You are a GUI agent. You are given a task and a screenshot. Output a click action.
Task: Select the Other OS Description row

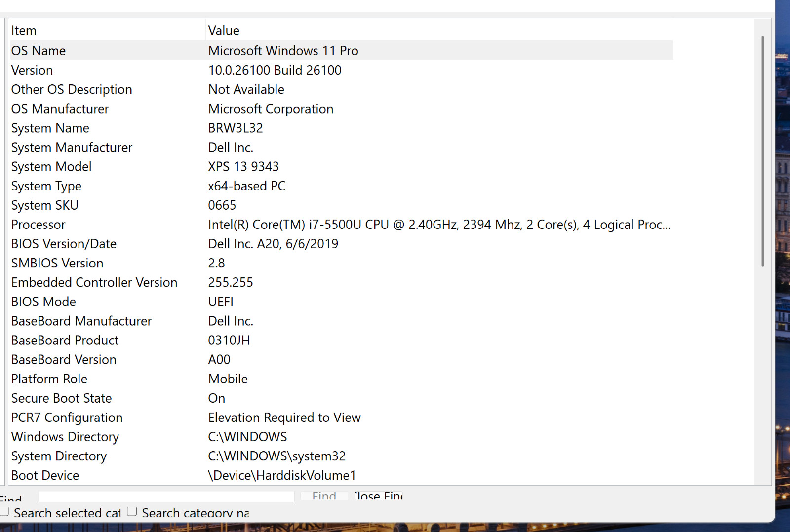tap(341, 89)
